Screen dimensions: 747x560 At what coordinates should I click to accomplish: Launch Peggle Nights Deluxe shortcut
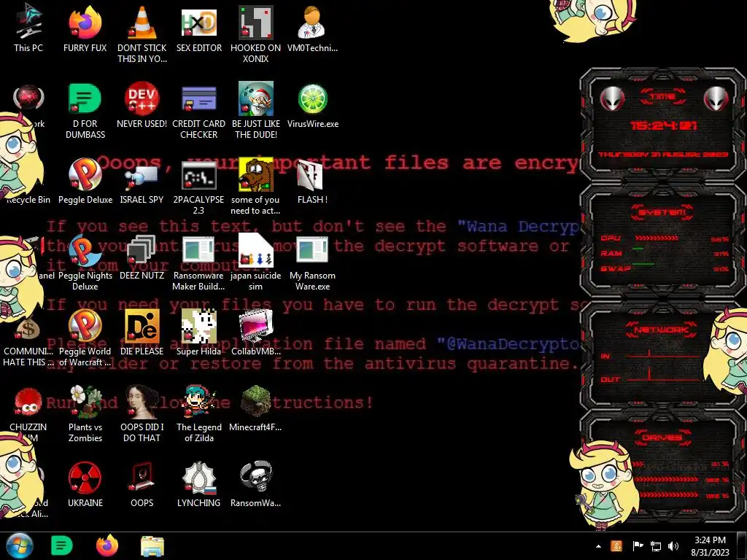tap(85, 262)
